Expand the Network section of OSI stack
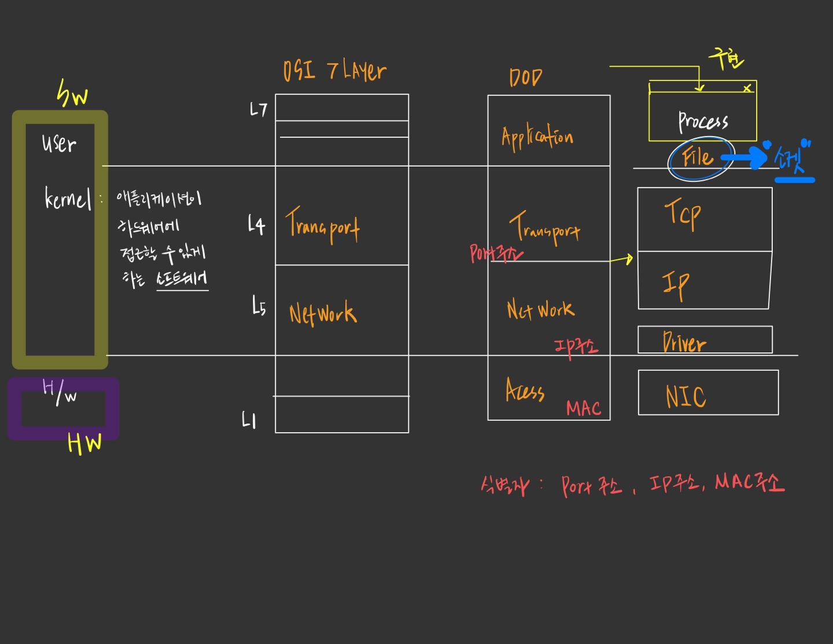Image resolution: width=833 pixels, height=644 pixels. 322,312
